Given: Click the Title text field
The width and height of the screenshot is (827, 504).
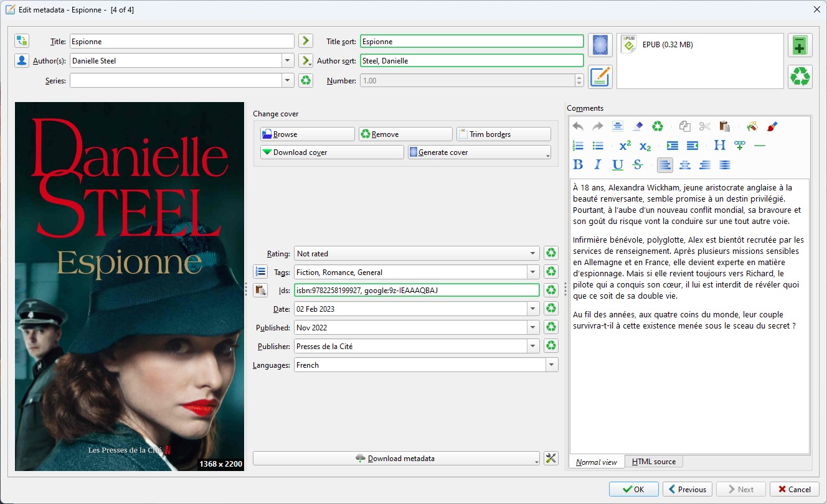Looking at the screenshot, I should pos(182,42).
